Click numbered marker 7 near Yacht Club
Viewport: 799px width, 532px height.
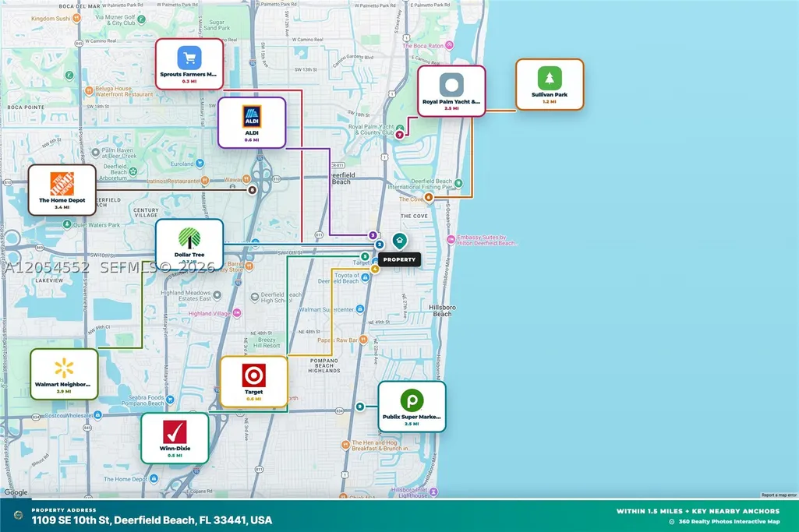click(x=400, y=135)
